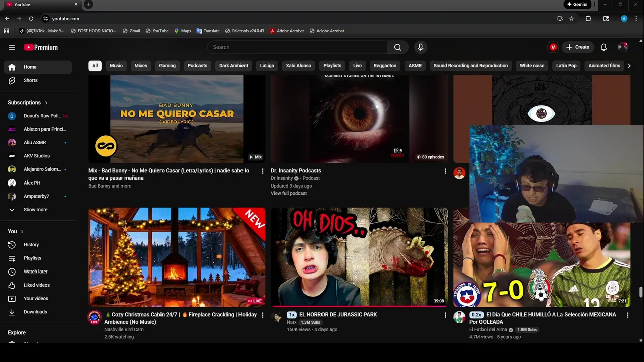Open the account avatar menu
The width and height of the screenshot is (644, 362).
pos(623,47)
